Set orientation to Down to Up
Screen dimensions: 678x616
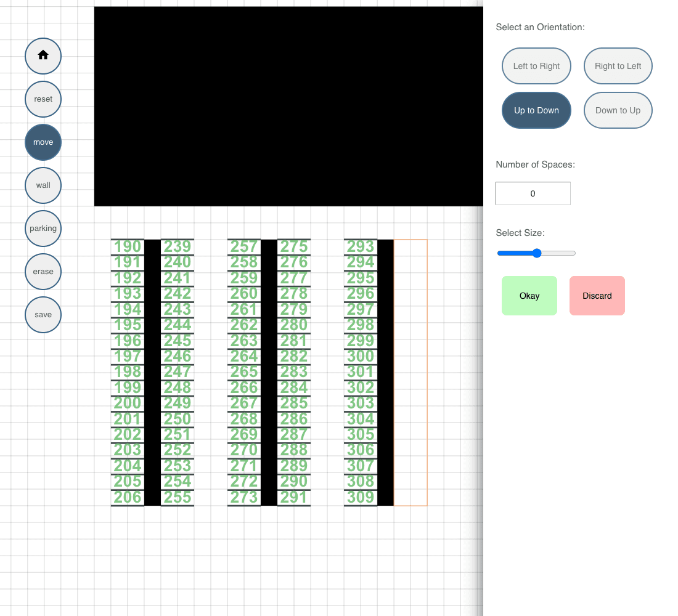[x=618, y=110]
